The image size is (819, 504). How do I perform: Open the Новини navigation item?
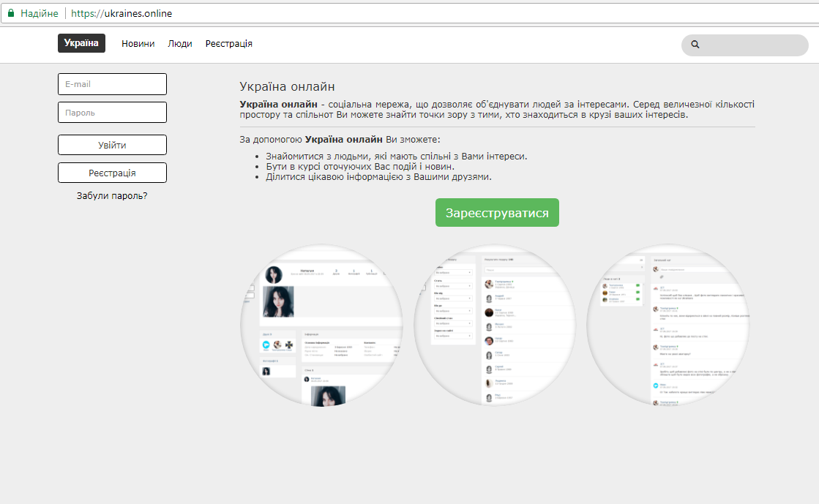(138, 44)
